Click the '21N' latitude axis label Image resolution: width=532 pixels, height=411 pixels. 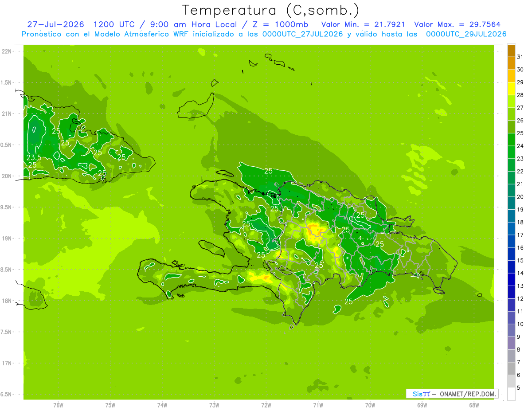tap(7, 114)
